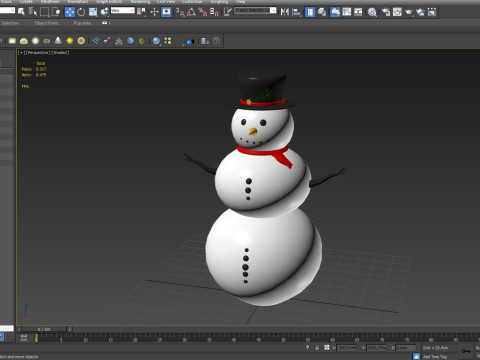Open the Create menu
480x360 pixels.
coord(26,2)
